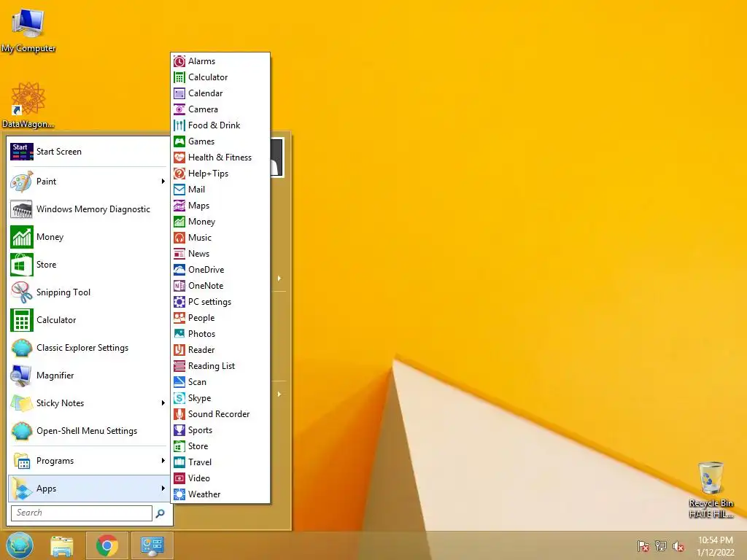Click the user picture in the start menu
Viewport: 747px width, 560px height.
pyautogui.click(x=277, y=157)
